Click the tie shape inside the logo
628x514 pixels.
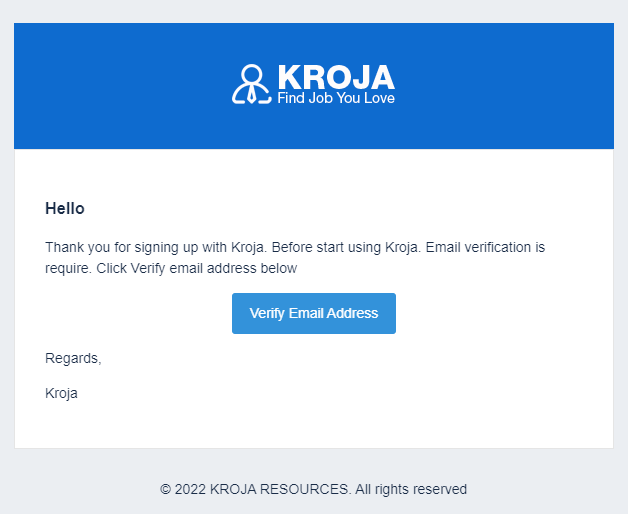[x=252, y=94]
